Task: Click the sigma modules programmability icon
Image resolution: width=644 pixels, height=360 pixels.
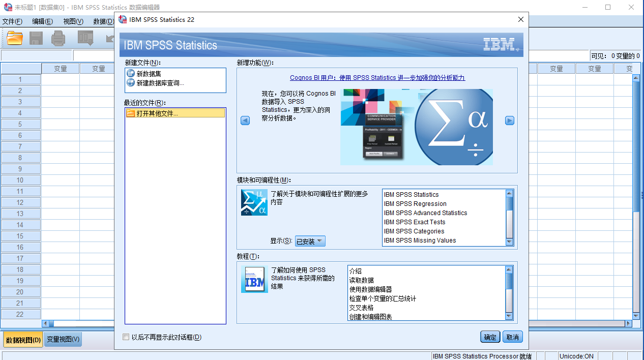Action: (254, 202)
